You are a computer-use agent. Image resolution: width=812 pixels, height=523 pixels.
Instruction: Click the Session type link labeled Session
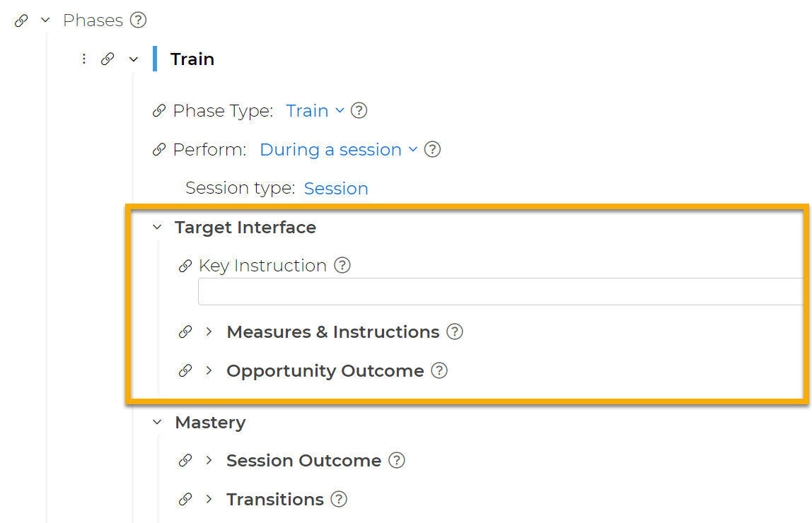pyautogui.click(x=336, y=188)
